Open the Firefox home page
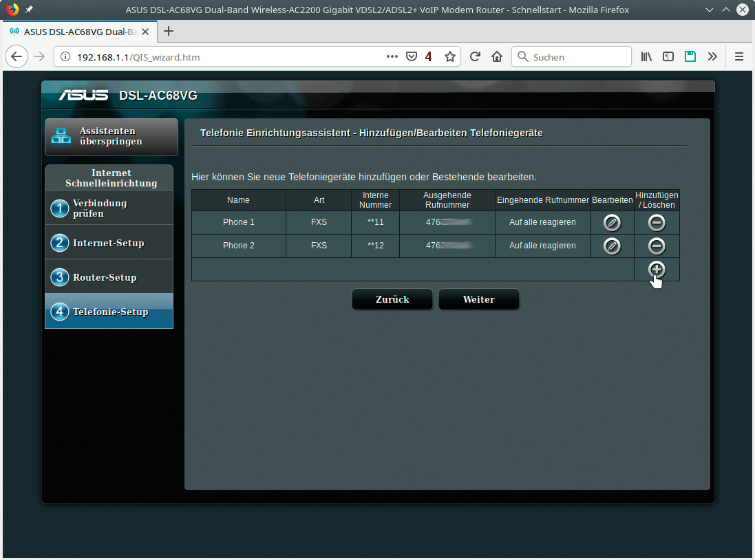The image size is (755, 560). (x=497, y=57)
